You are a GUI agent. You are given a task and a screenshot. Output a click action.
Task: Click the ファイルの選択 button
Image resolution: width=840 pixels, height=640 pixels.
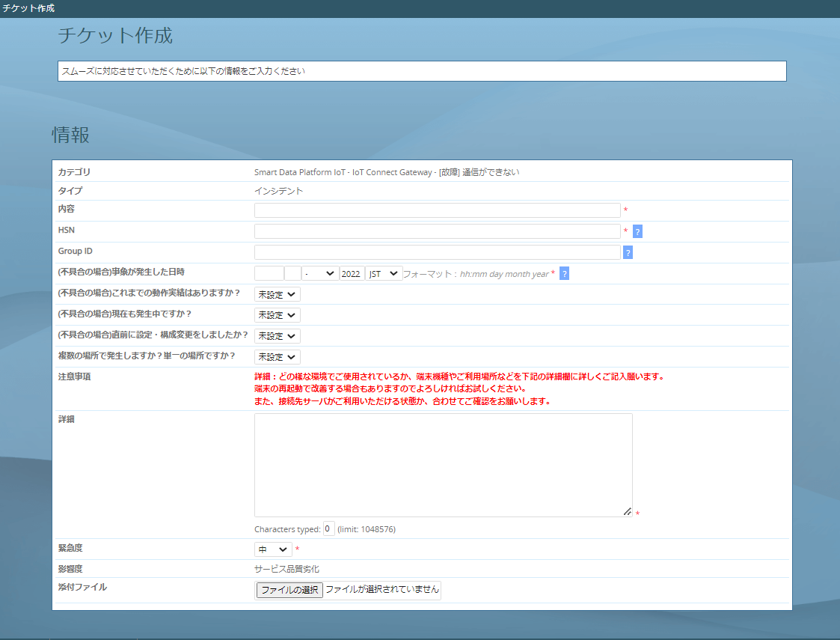tap(289, 590)
